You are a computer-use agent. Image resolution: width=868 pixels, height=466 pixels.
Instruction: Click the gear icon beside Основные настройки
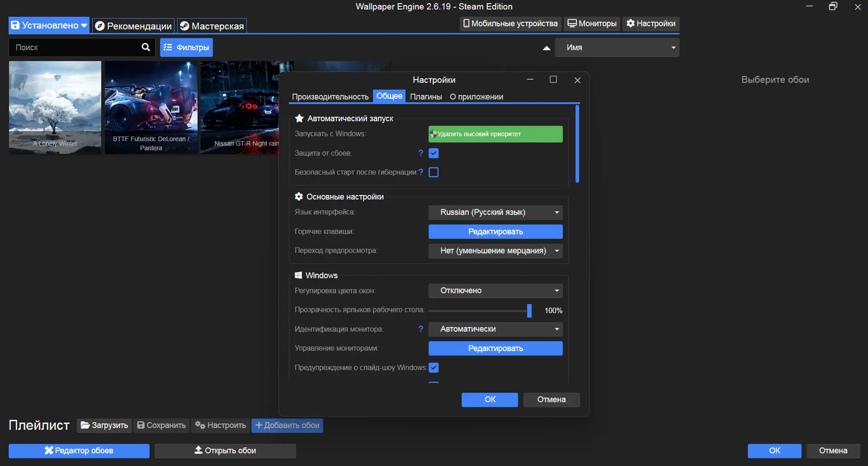coord(299,196)
